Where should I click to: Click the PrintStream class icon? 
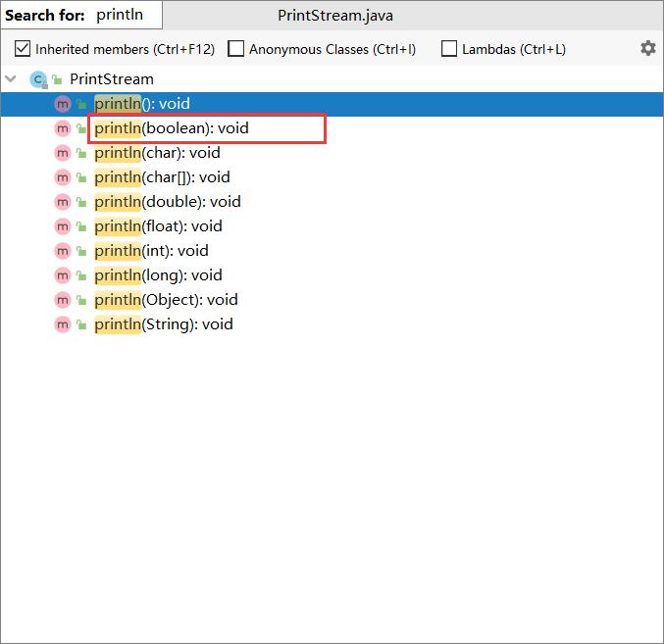38,79
